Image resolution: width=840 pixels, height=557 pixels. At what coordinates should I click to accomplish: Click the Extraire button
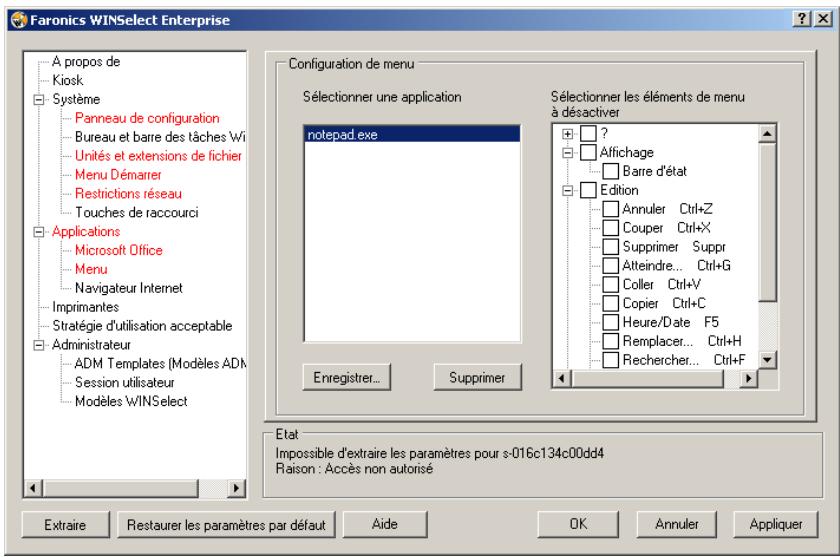pos(65,525)
